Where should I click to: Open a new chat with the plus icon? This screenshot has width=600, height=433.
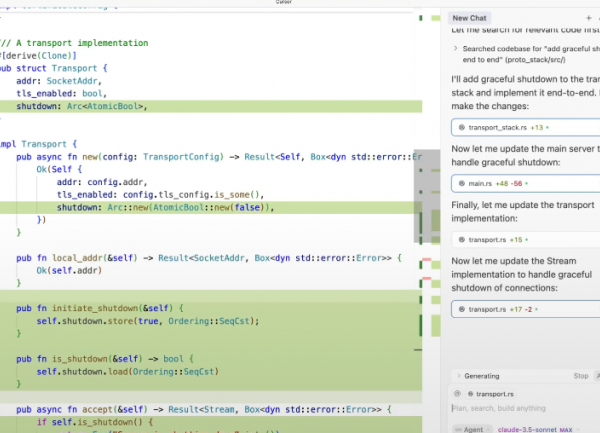click(589, 18)
